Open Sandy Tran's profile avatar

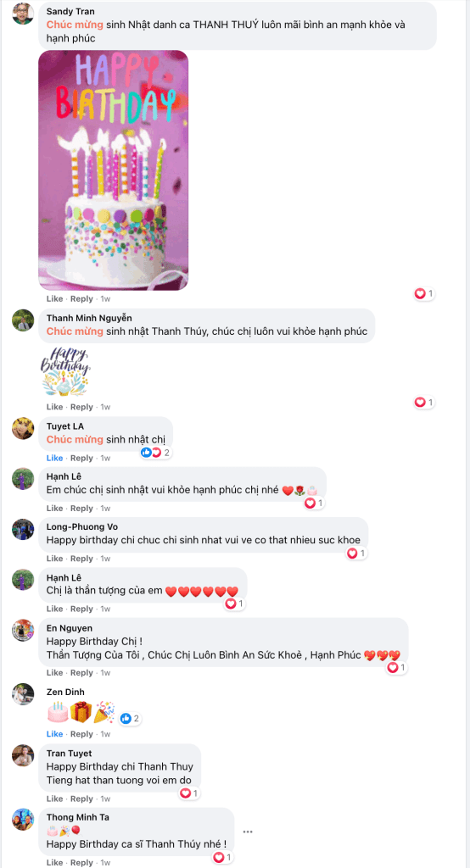23,14
